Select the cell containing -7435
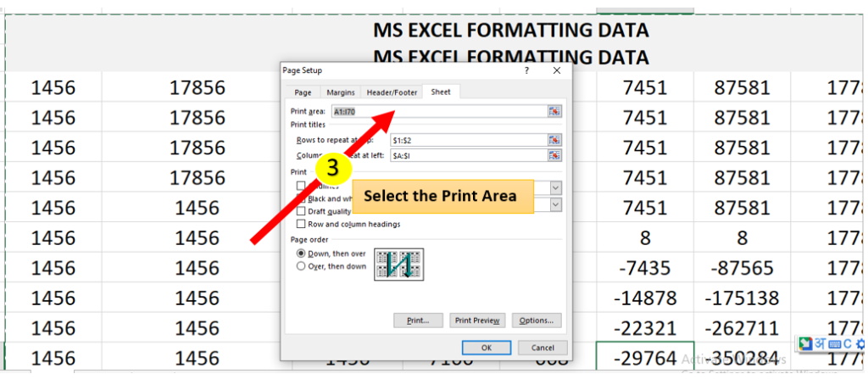 pyautogui.click(x=645, y=268)
